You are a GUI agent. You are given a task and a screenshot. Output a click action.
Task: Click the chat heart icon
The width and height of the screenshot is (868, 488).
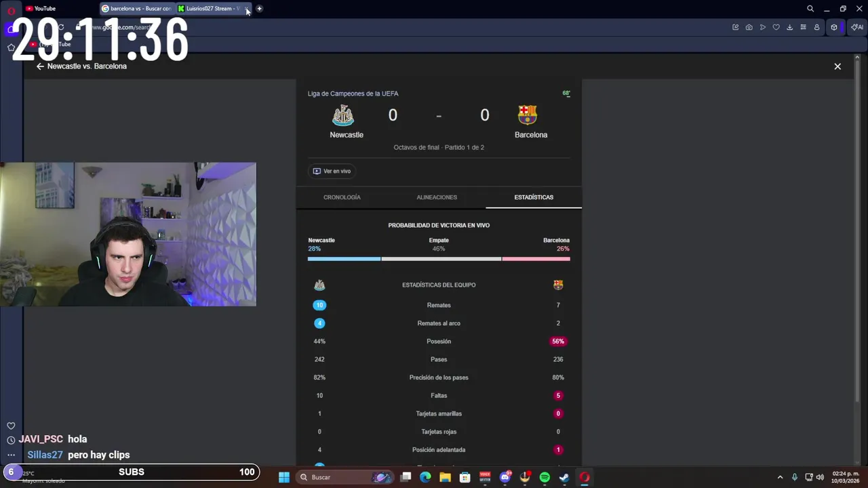tap(11, 426)
